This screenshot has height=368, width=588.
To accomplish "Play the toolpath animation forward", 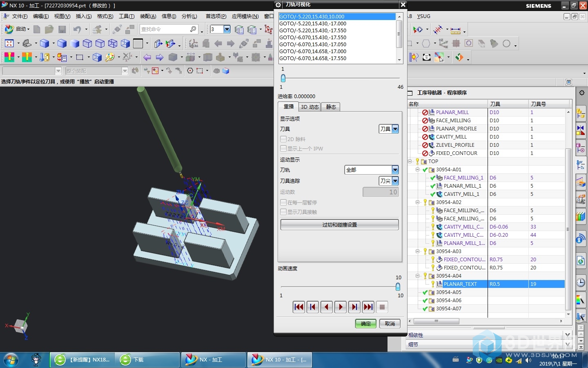I will (x=340, y=307).
